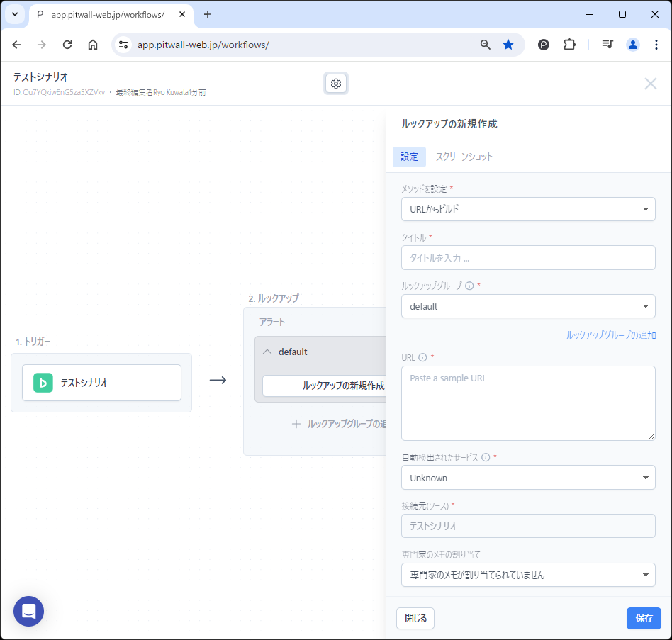Open the 専門家のメモの割り当て dropdown

527,575
